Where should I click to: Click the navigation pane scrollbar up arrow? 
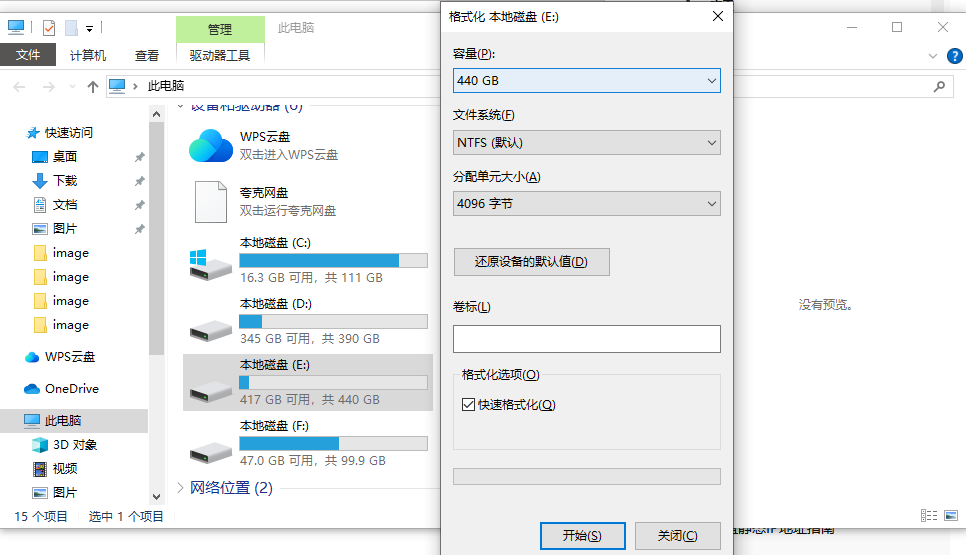pyautogui.click(x=156, y=114)
